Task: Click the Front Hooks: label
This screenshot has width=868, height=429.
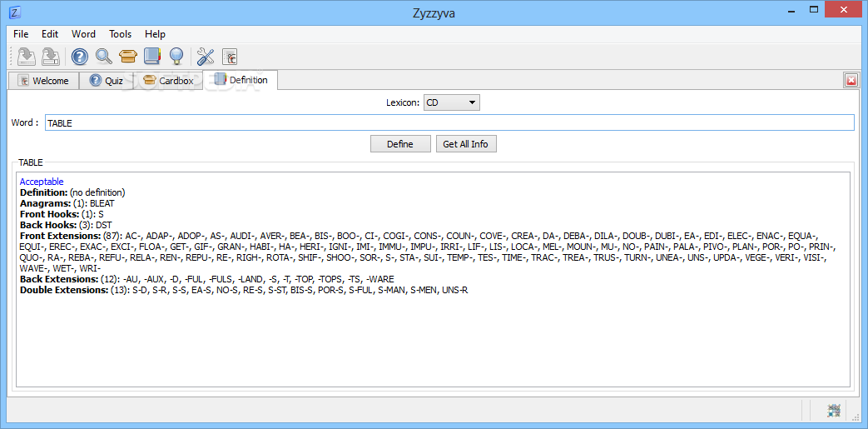Action: tap(49, 213)
